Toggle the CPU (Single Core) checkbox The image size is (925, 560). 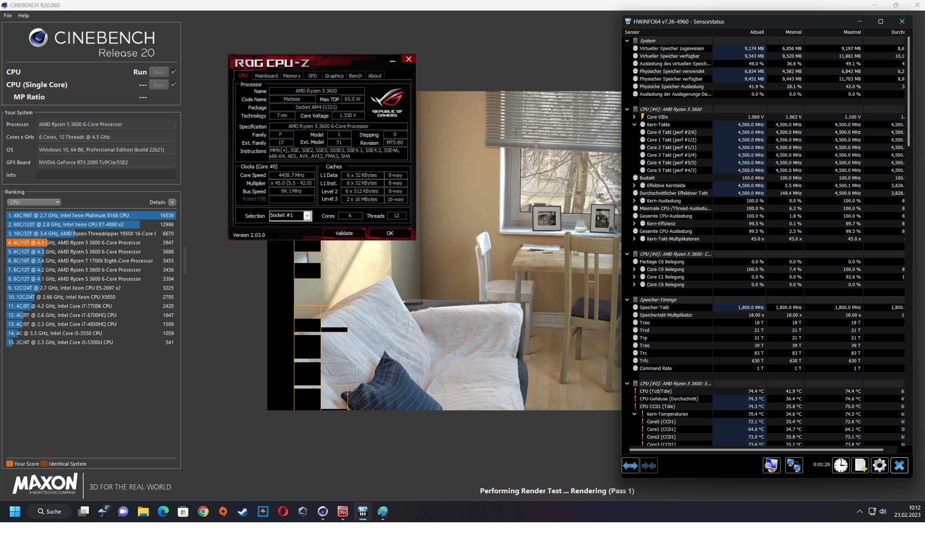click(x=174, y=84)
